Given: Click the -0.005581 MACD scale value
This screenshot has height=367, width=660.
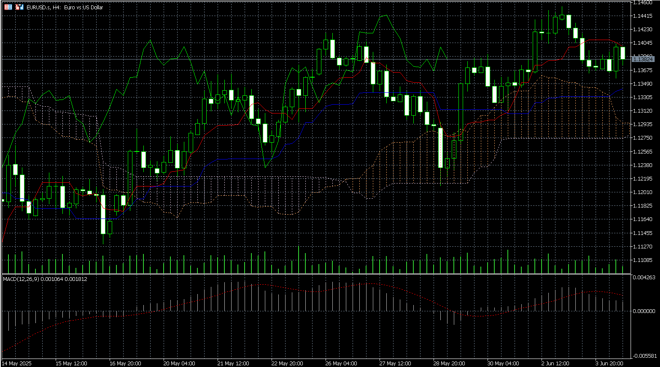Looking at the screenshot, I should (644, 356).
